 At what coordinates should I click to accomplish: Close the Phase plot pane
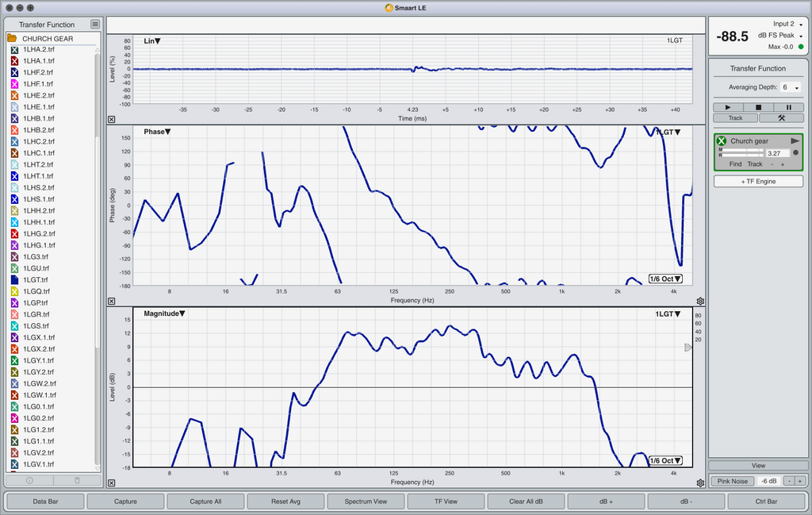coord(111,302)
